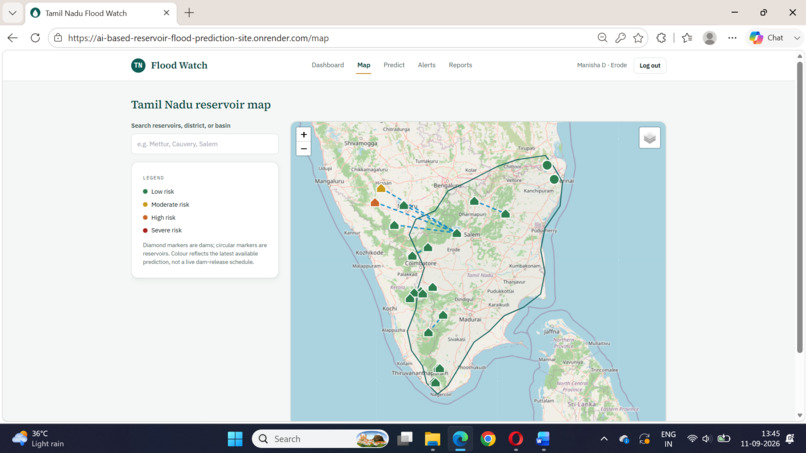Viewport: 806px width, 453px height.
Task: Refresh the current page
Action: 35,38
